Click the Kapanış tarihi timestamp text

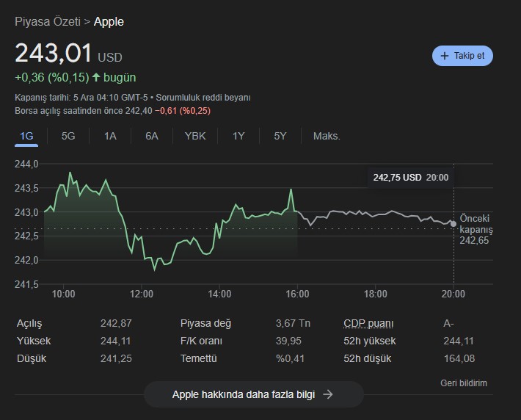(81, 98)
